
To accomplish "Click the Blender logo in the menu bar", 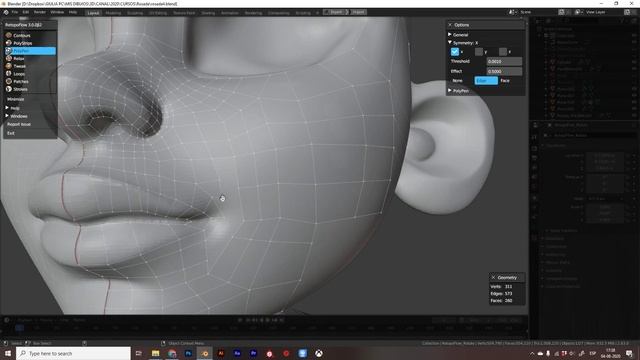I will 6,12.
